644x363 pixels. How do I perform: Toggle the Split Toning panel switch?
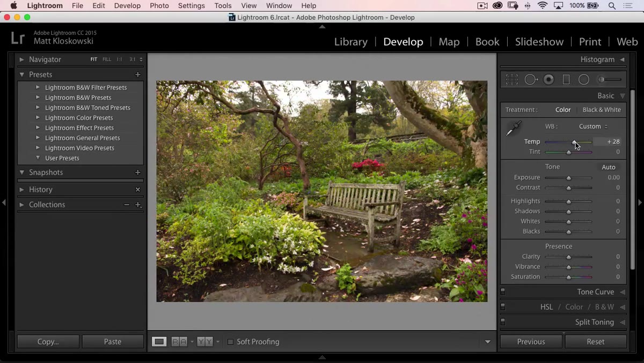coord(503,322)
